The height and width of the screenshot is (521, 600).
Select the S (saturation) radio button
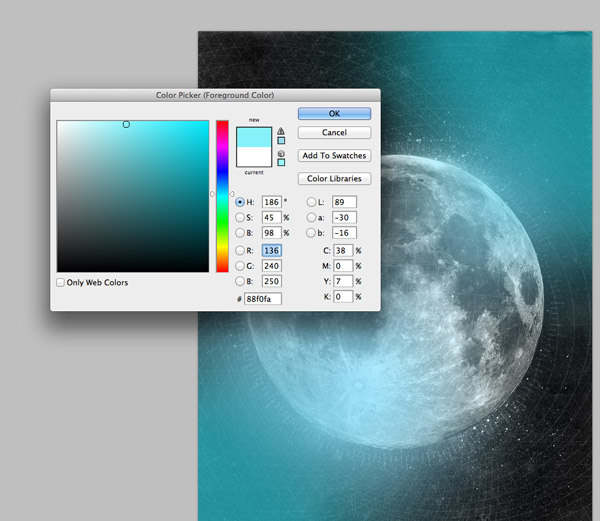click(239, 217)
